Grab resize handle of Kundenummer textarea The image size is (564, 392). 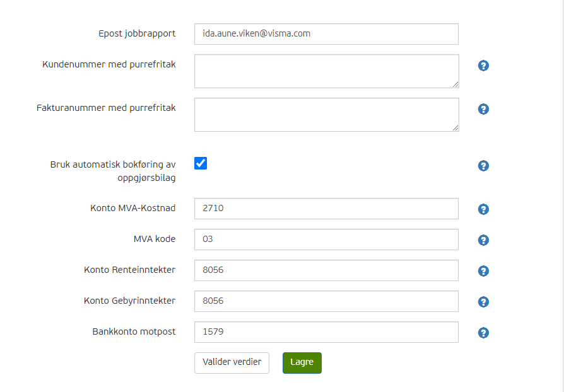(x=455, y=84)
